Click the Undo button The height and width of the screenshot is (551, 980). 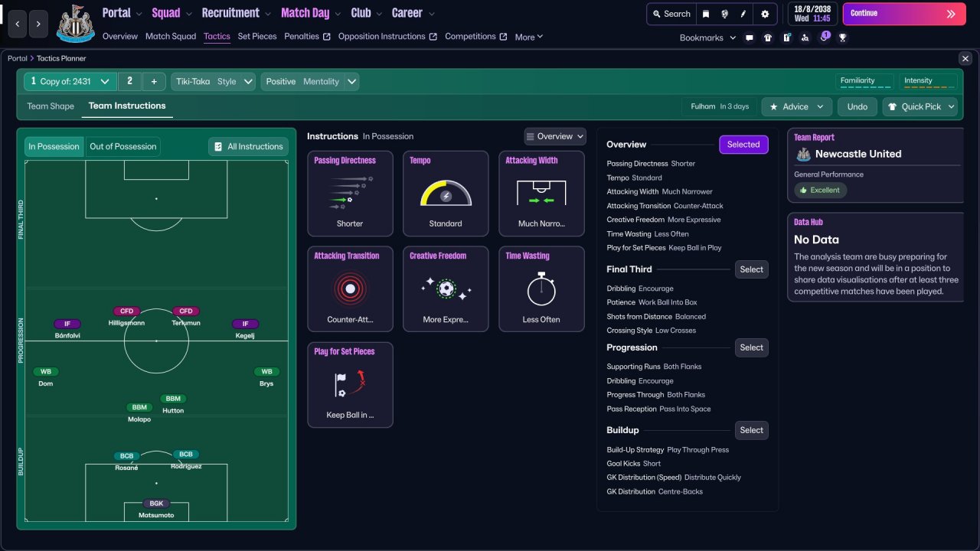pyautogui.click(x=857, y=107)
